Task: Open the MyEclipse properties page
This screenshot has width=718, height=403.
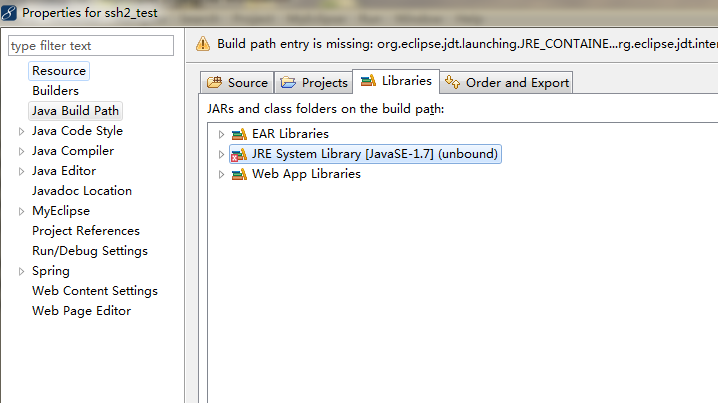Action: click(61, 211)
